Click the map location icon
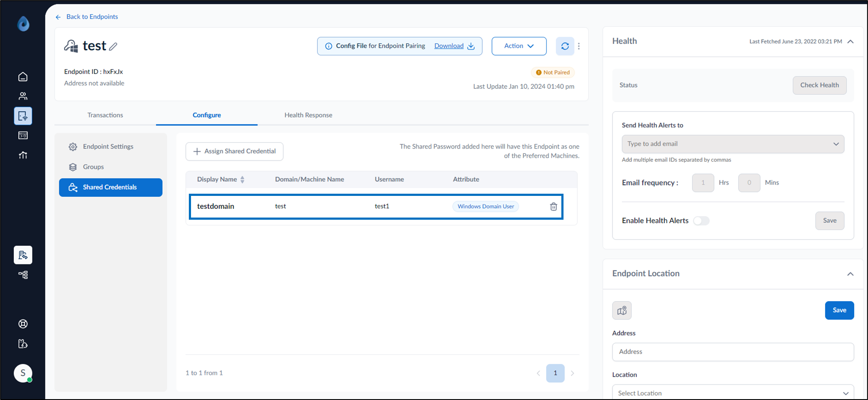The image size is (868, 400). pyautogui.click(x=622, y=310)
